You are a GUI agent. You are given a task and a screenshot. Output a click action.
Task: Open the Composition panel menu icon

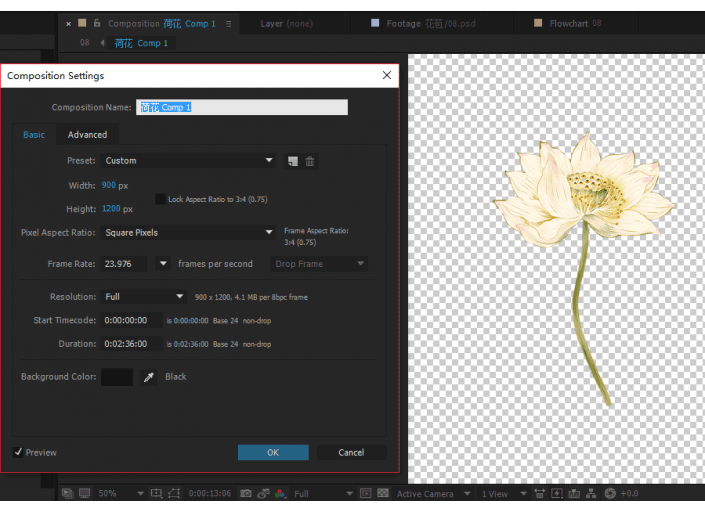228,24
